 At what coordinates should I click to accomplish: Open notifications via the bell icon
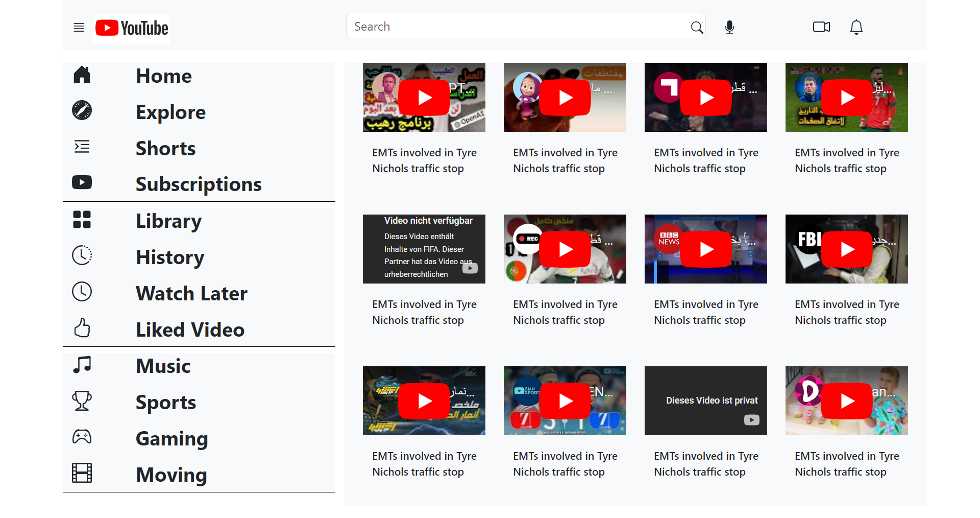coord(856,27)
